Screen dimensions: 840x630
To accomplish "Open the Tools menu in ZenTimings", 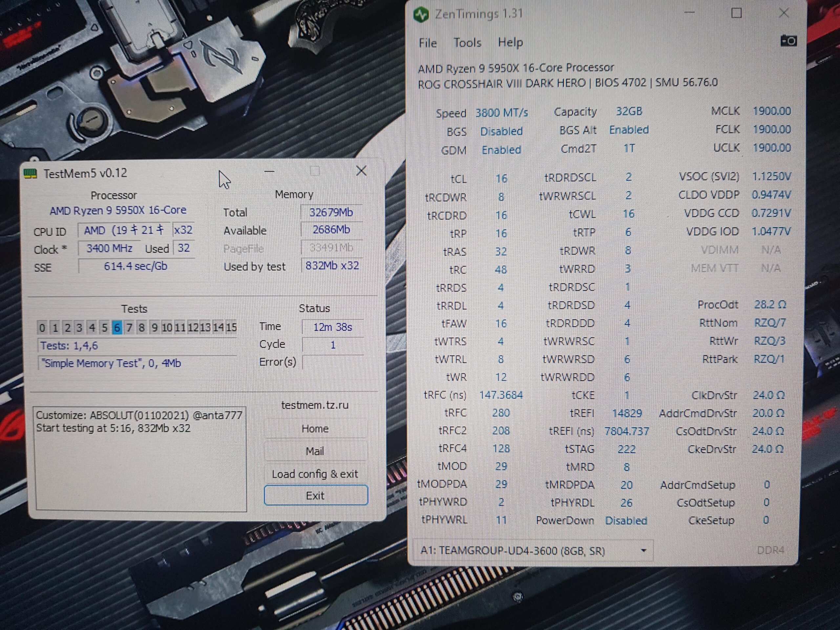I will coord(467,43).
